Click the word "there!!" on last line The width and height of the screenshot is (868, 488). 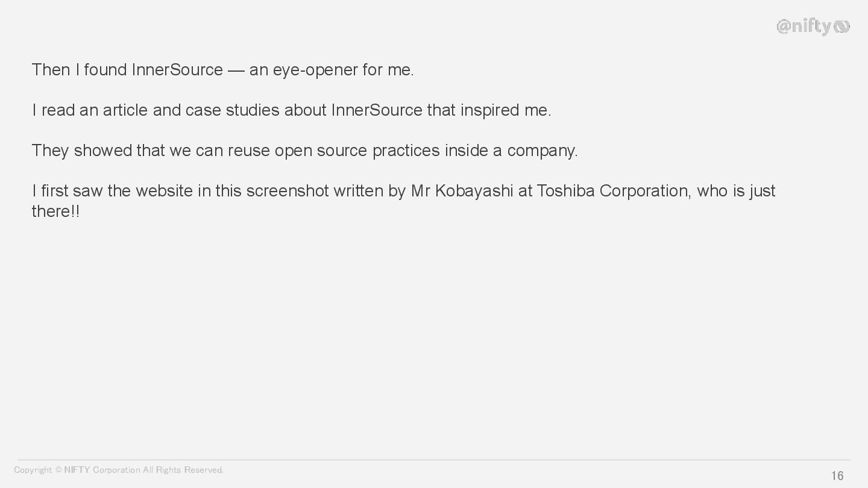click(x=55, y=211)
